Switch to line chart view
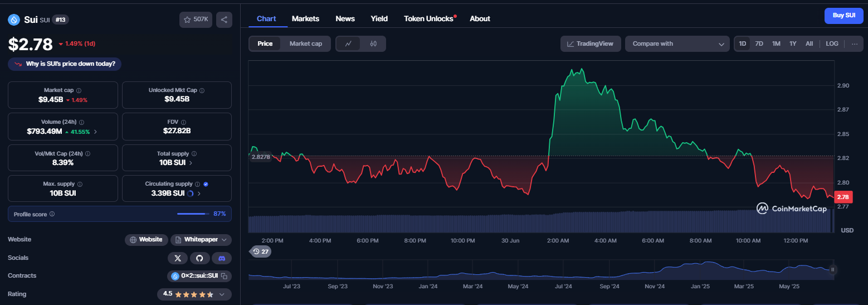868x305 pixels. [x=348, y=43]
